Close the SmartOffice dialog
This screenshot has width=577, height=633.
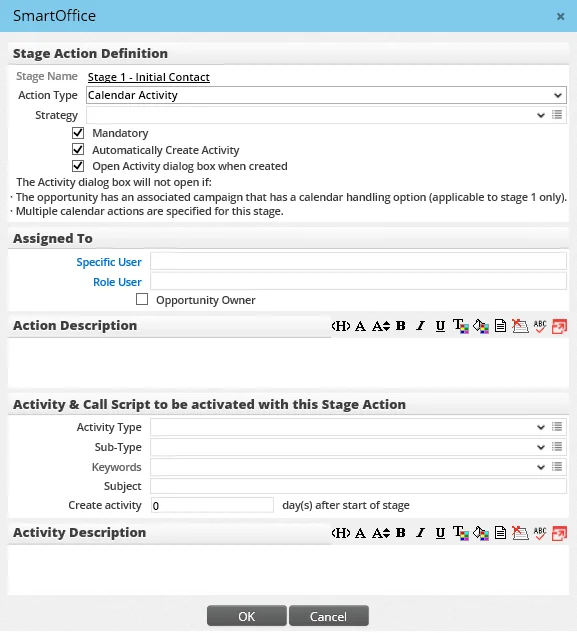click(x=560, y=17)
